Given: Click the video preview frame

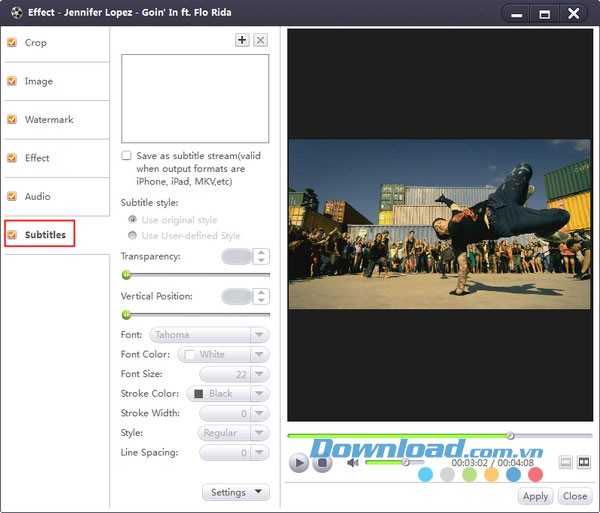Looking at the screenshot, I should tap(440, 225).
